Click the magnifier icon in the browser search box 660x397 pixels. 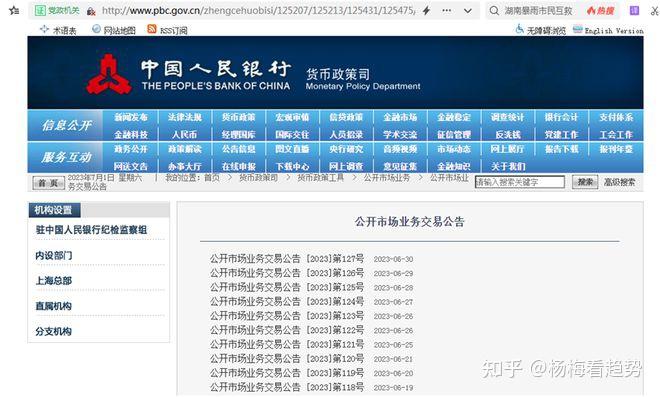tap(494, 10)
